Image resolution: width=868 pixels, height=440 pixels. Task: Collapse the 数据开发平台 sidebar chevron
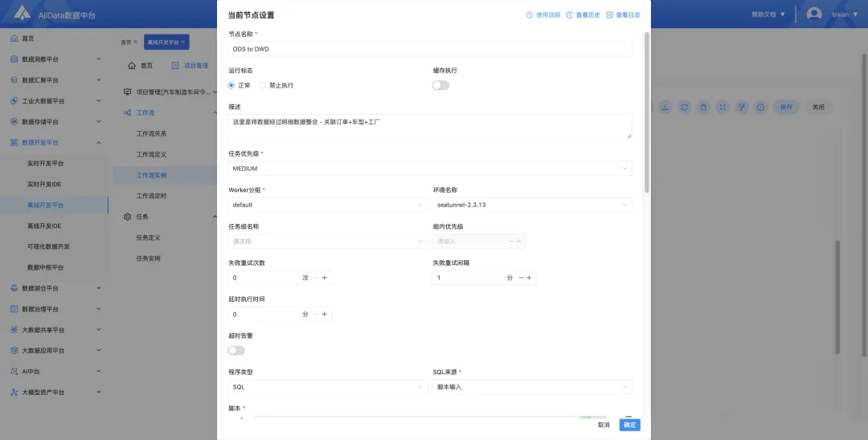pyautogui.click(x=99, y=143)
